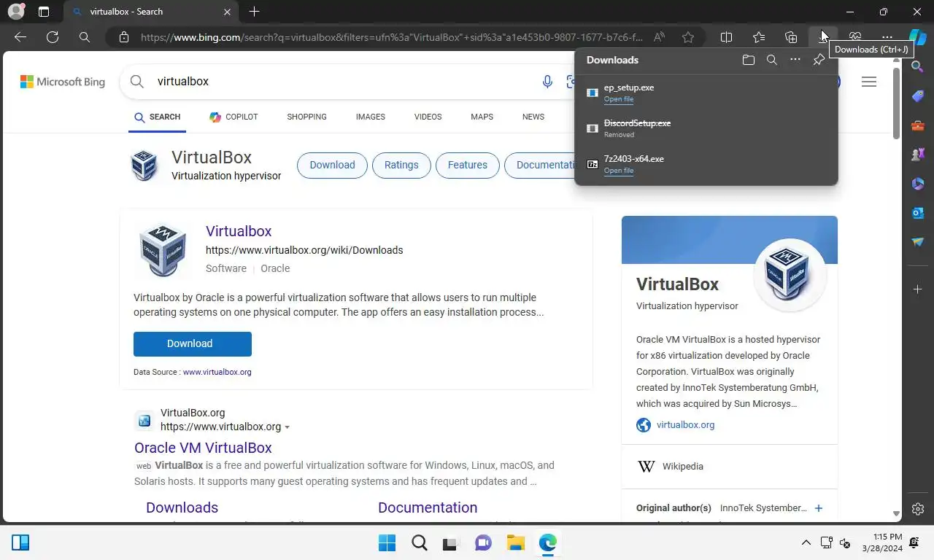Viewport: 934px width, 560px height.
Task: Toggle Read aloud in address bar
Action: pos(659,37)
